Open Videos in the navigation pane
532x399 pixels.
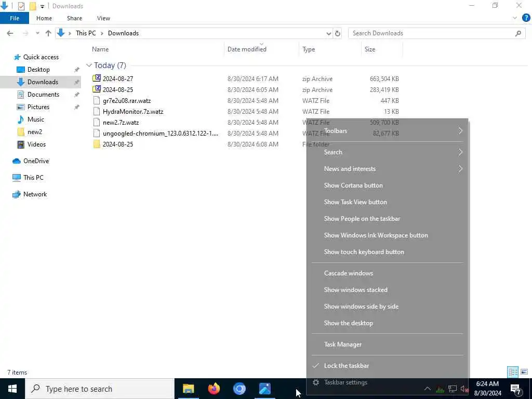(36, 144)
